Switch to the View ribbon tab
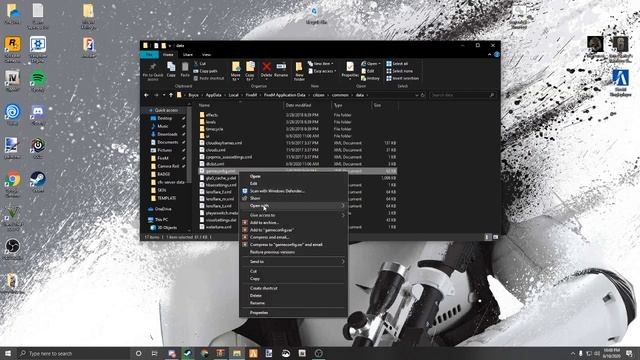This screenshot has width=640, height=360. [206, 54]
